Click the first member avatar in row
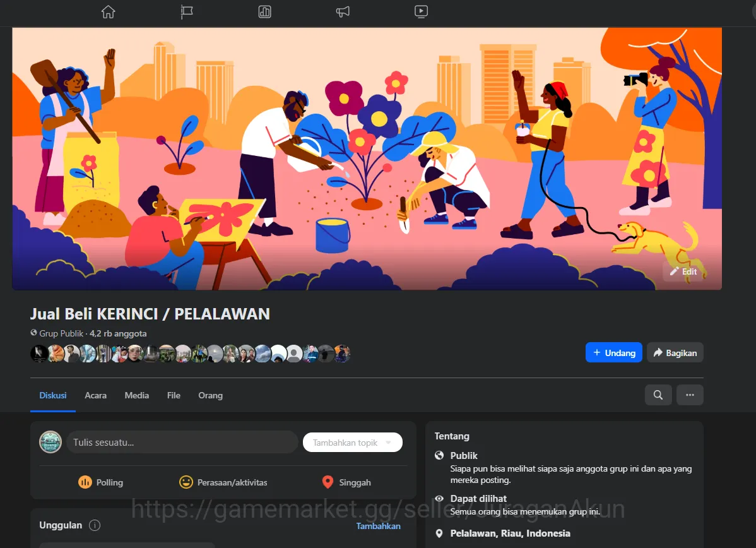The image size is (756, 548). tap(39, 354)
